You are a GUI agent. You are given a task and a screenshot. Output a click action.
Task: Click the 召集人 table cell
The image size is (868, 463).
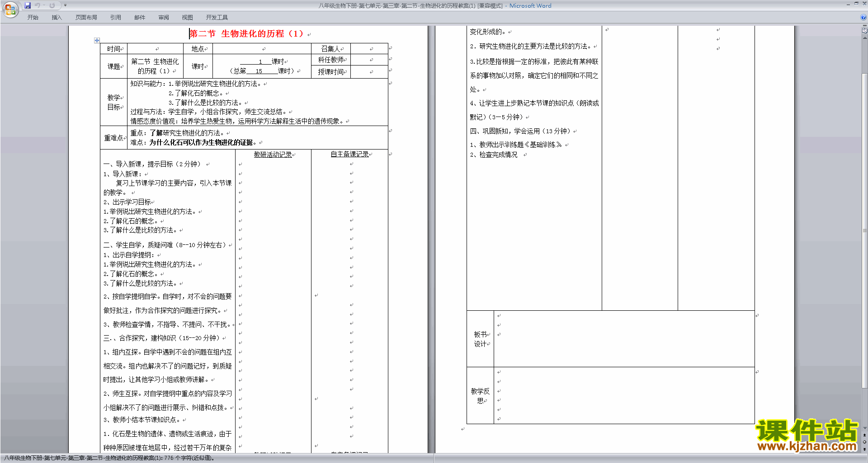(x=331, y=49)
